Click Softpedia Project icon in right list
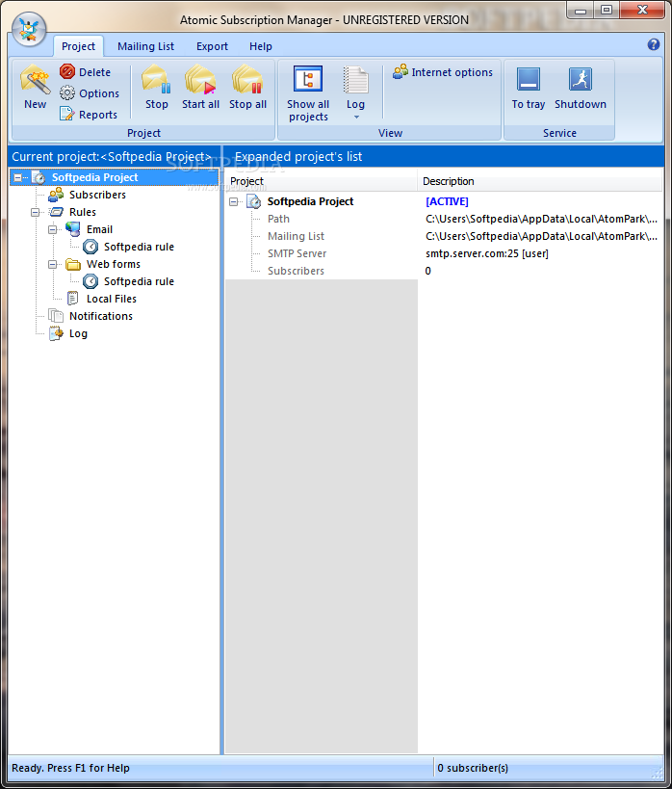 (254, 201)
